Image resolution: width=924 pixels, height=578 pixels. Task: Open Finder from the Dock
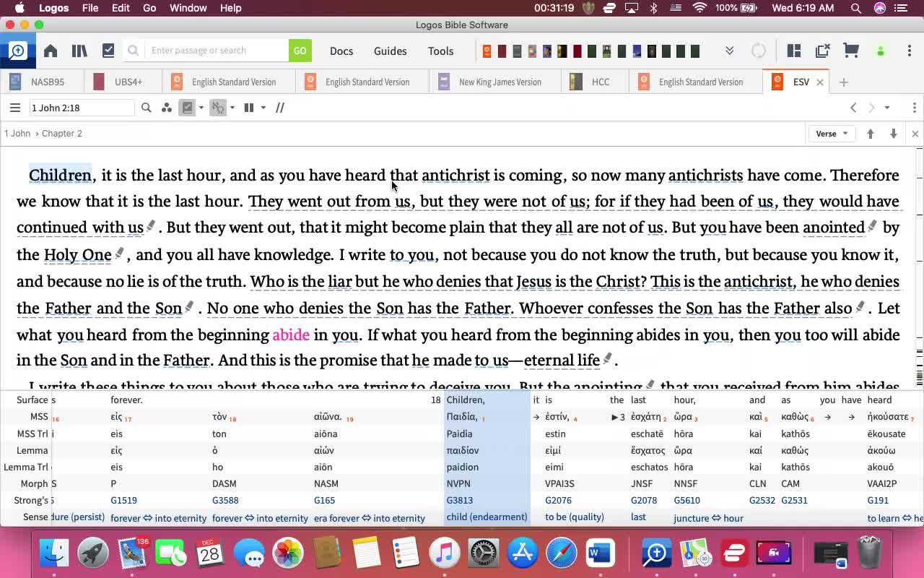(x=54, y=553)
